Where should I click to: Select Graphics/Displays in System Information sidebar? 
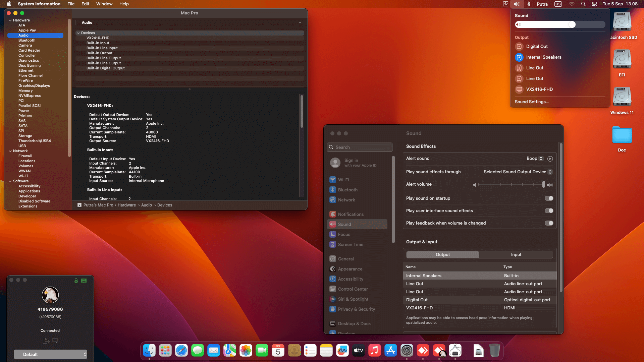pos(34,86)
